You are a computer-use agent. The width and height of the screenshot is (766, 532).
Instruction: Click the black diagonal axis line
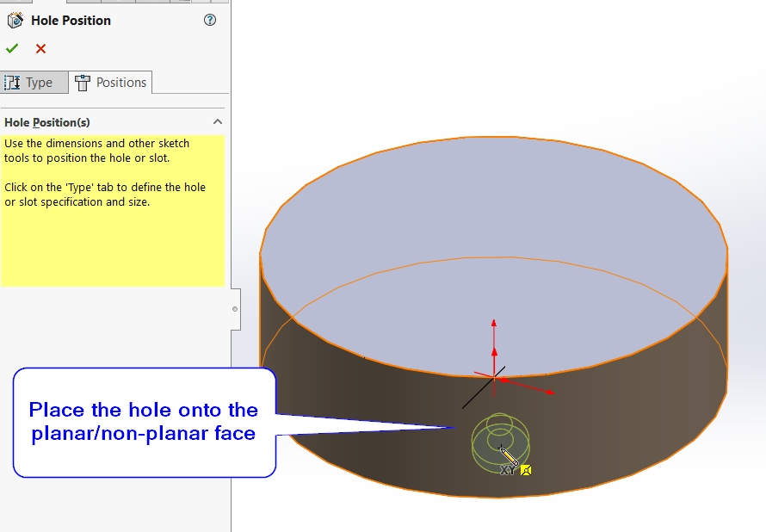[x=473, y=397]
